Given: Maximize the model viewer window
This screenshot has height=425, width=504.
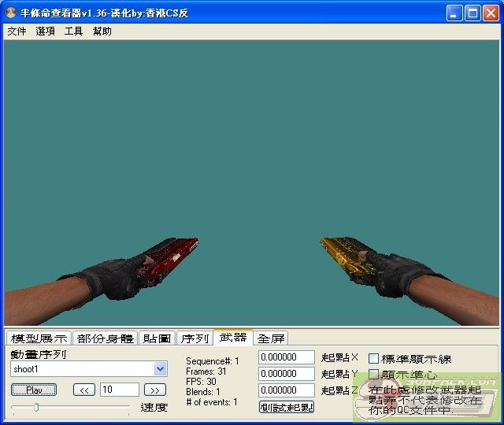Looking at the screenshot, I should pyautogui.click(x=472, y=13).
